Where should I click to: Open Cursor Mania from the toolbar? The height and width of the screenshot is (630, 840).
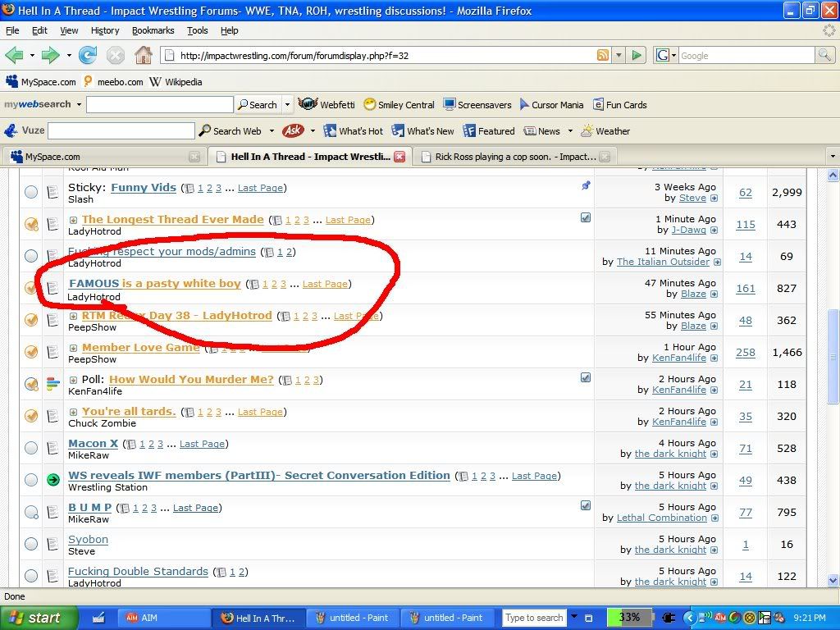tap(551, 104)
